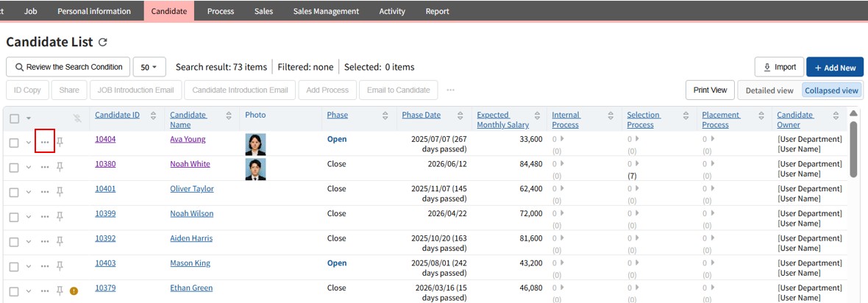This screenshot has width=868, height=303.
Task: Open the 50 items per page dropdown
Action: coord(149,67)
